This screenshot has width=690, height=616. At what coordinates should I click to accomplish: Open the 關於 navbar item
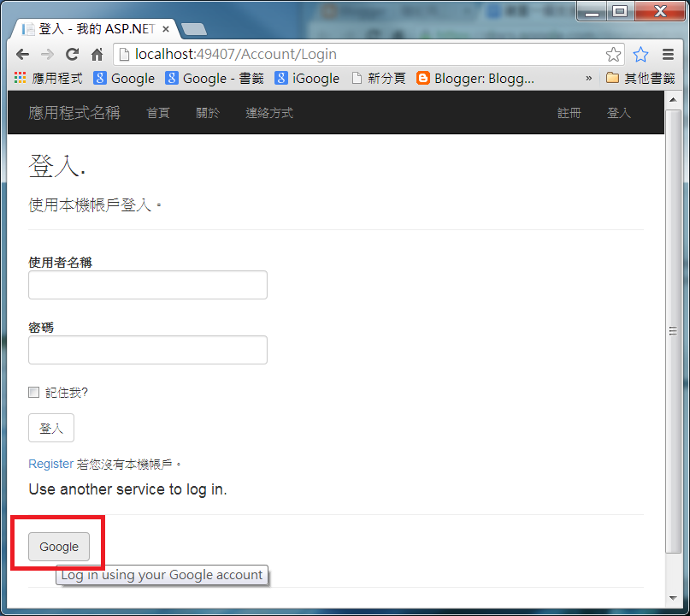208,113
